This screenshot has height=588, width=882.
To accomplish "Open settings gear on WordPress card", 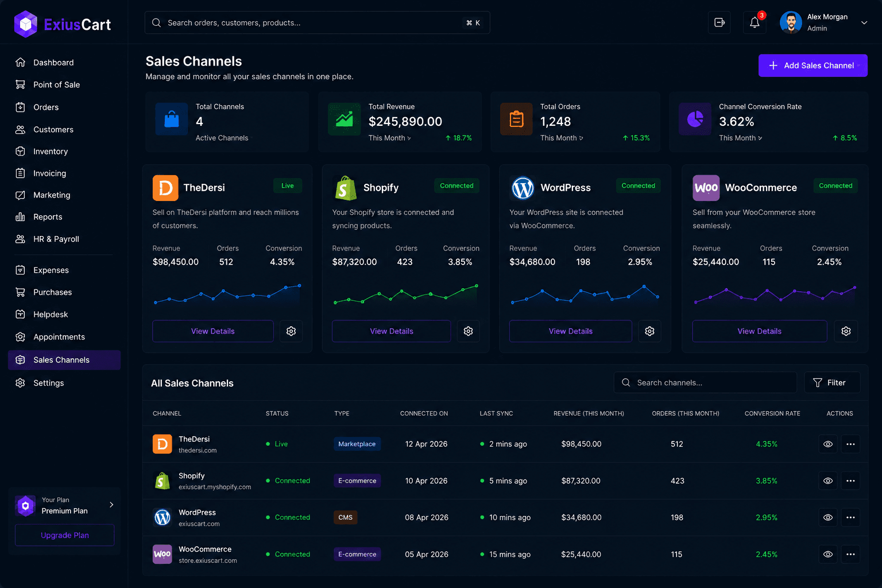I will point(649,331).
